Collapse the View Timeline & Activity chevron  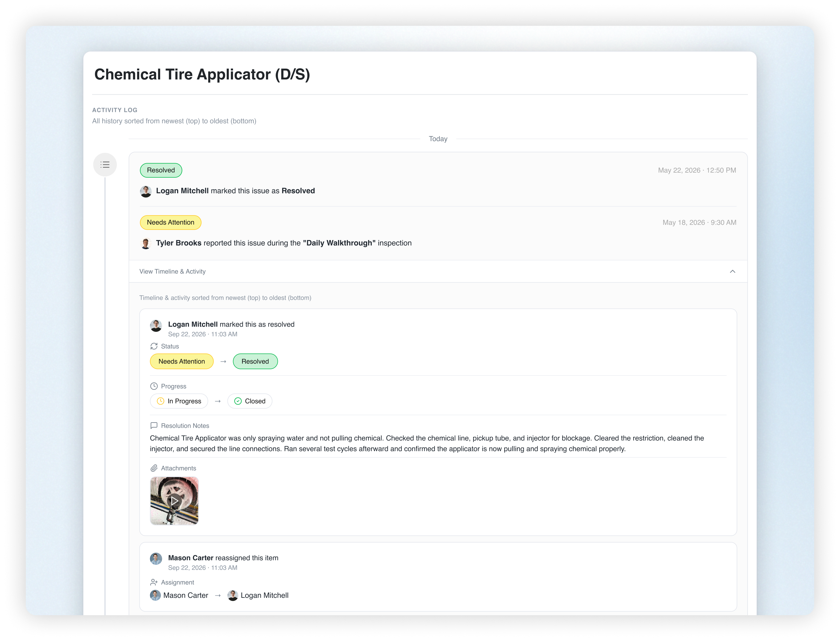(732, 271)
